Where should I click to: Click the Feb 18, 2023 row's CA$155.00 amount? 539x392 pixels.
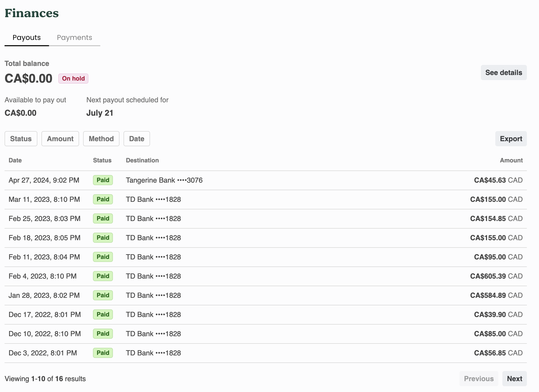click(x=496, y=238)
